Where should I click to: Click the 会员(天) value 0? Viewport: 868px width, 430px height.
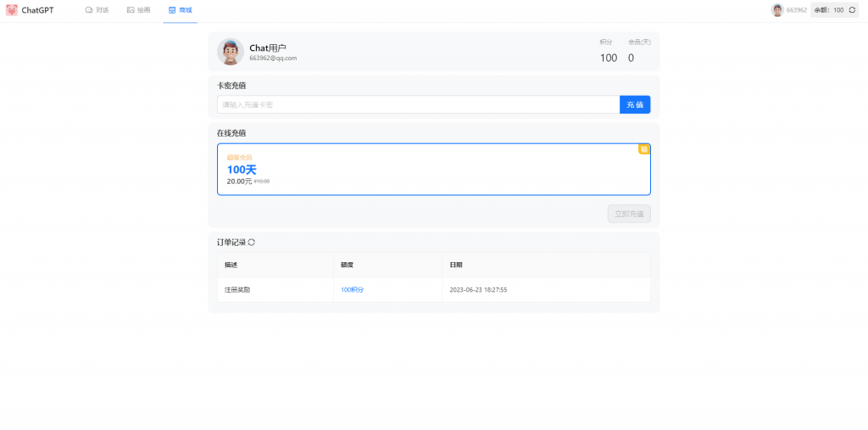(x=631, y=59)
